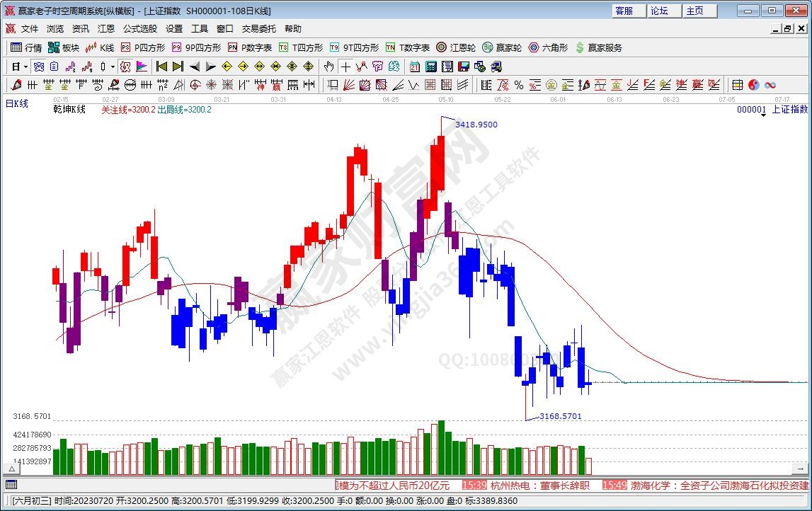Open the 公式选股 menu
The height and width of the screenshot is (511, 812).
pyautogui.click(x=140, y=29)
